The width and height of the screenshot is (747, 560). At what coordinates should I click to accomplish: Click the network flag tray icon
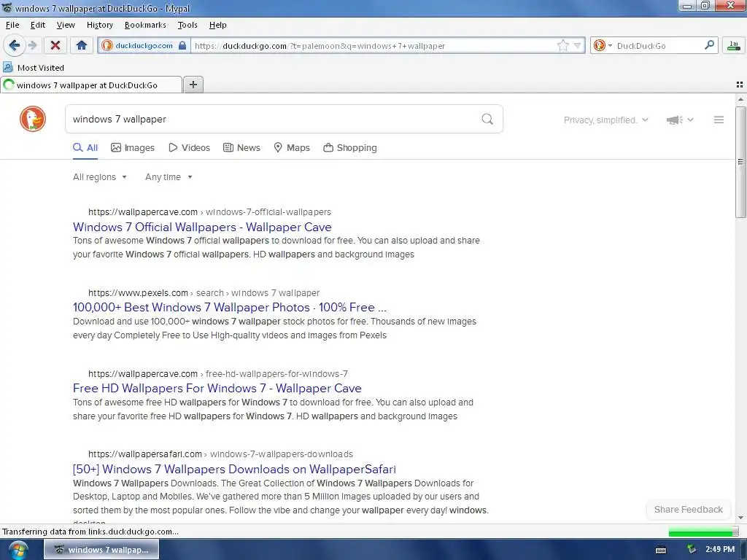[692, 550]
